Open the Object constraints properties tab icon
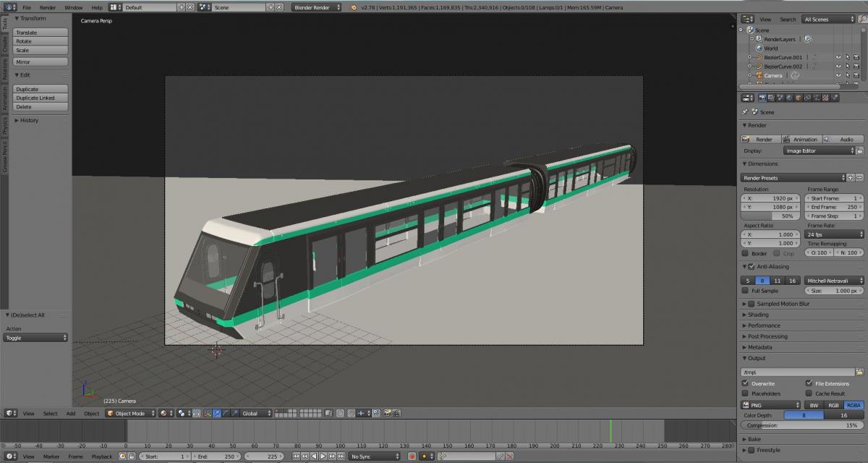The width and height of the screenshot is (868, 463). (807, 98)
